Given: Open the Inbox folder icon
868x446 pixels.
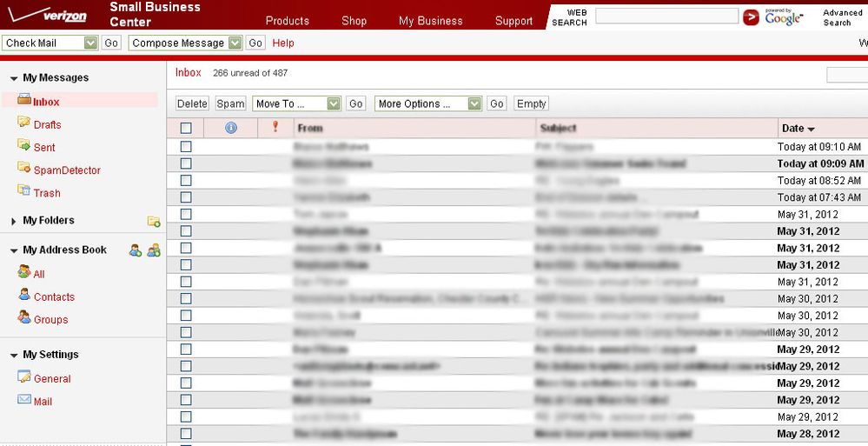Looking at the screenshot, I should pyautogui.click(x=24, y=99).
